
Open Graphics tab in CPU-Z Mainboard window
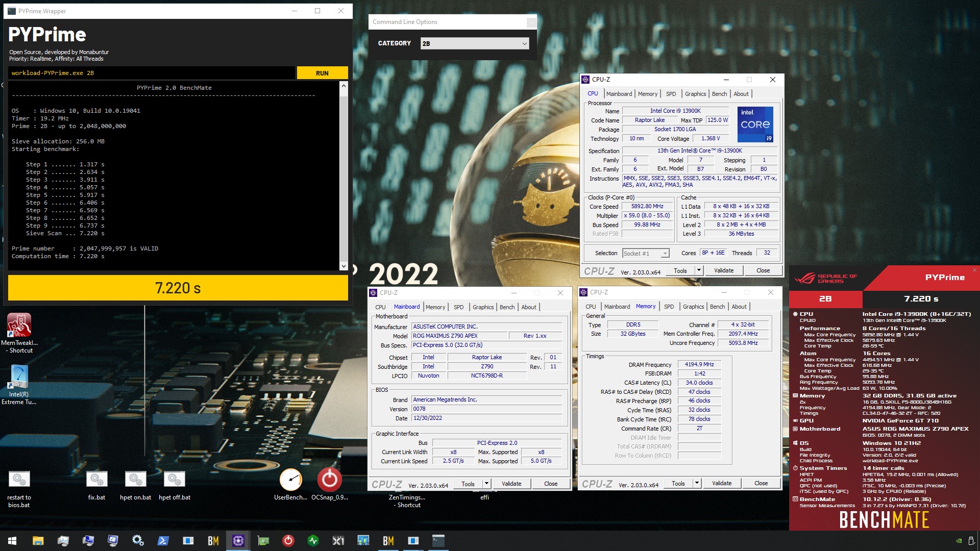[x=483, y=307]
